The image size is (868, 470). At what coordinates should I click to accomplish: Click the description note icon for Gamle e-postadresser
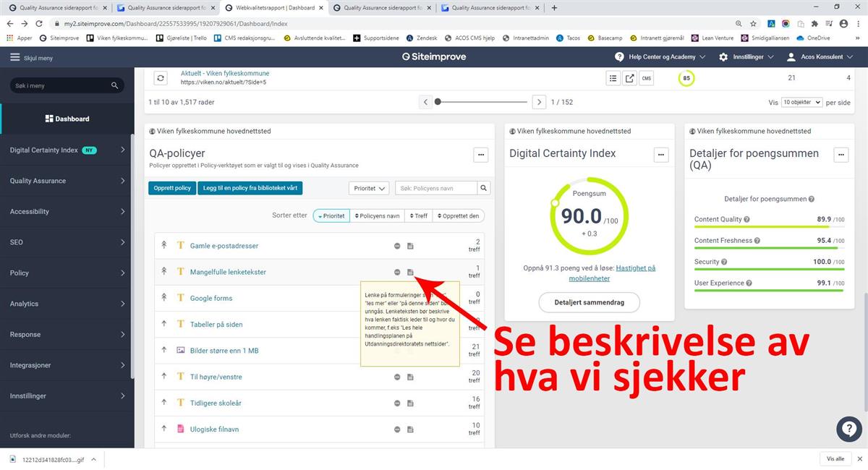pyautogui.click(x=411, y=246)
